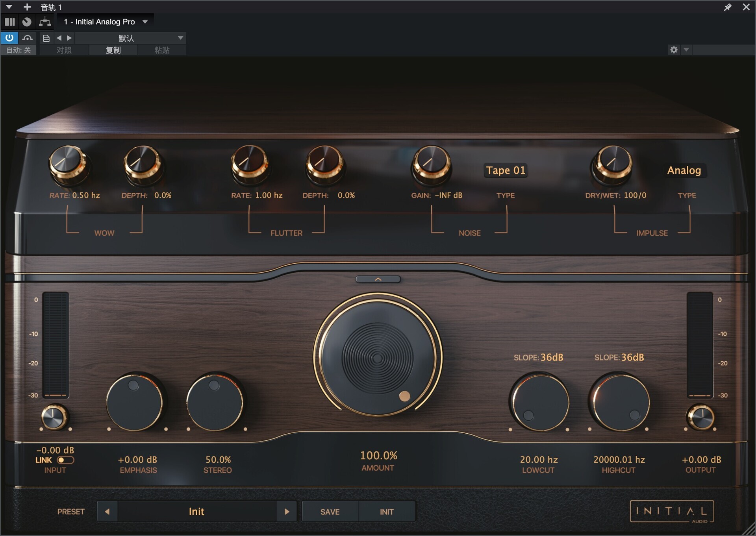Click the automation read/write arc icon

(x=27, y=38)
